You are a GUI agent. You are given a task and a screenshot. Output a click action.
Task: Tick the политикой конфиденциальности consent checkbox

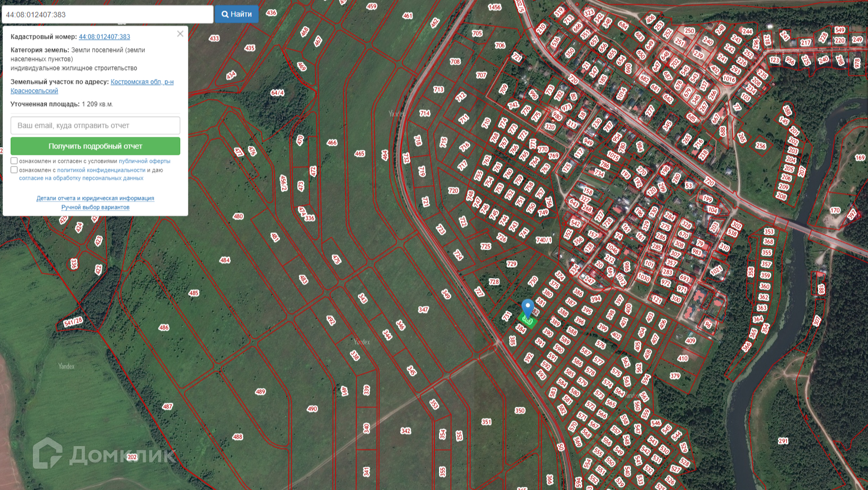(14, 170)
